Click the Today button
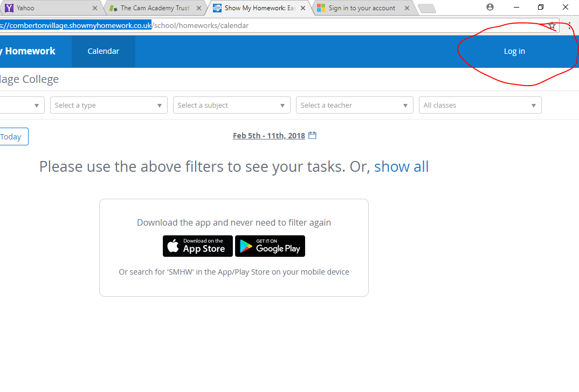The image size is (579, 392). [12, 136]
